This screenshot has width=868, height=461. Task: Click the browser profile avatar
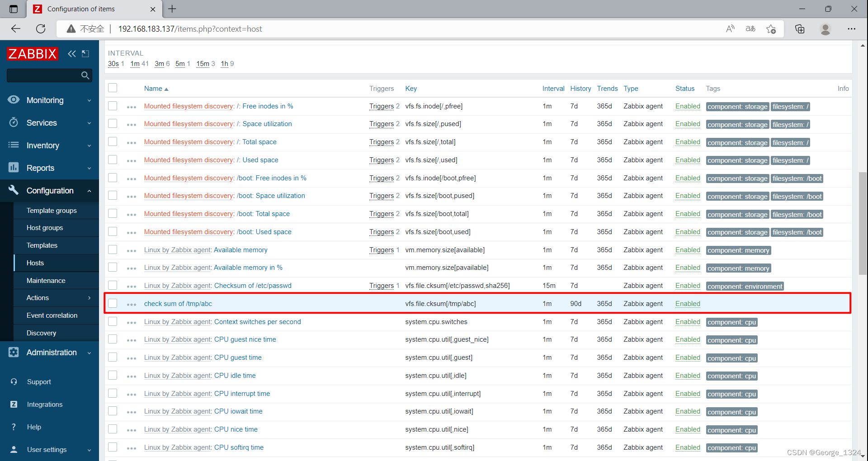coord(826,29)
